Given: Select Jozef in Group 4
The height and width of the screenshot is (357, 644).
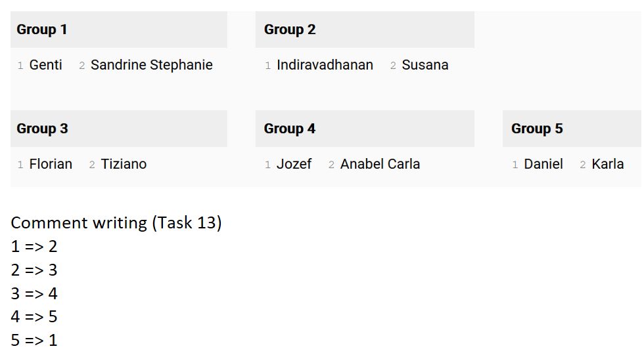Looking at the screenshot, I should click(294, 164).
